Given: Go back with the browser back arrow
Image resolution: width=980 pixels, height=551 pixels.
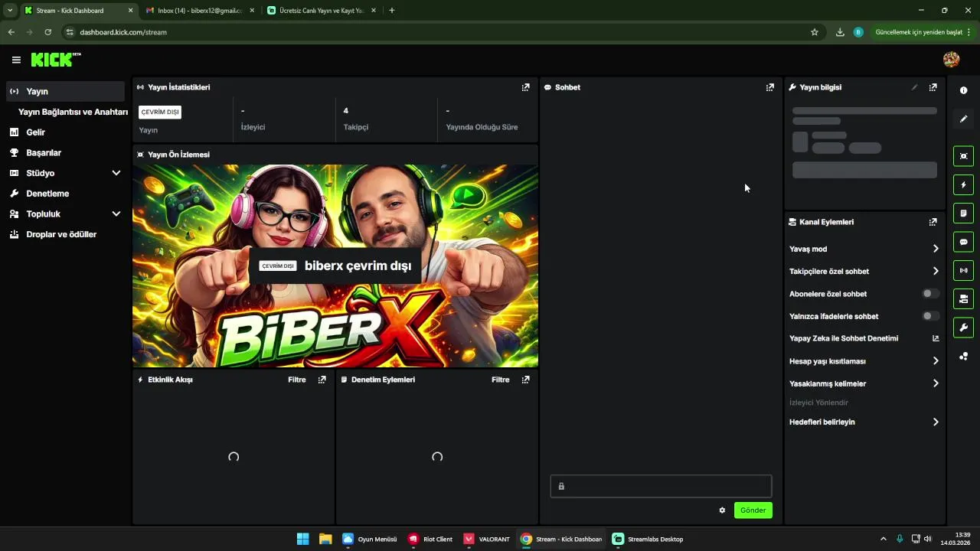Looking at the screenshot, I should click(x=11, y=32).
